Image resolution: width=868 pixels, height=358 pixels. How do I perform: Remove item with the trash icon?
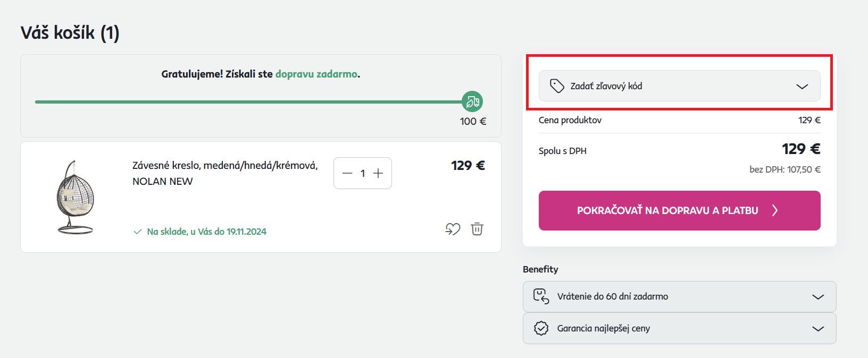tap(477, 229)
